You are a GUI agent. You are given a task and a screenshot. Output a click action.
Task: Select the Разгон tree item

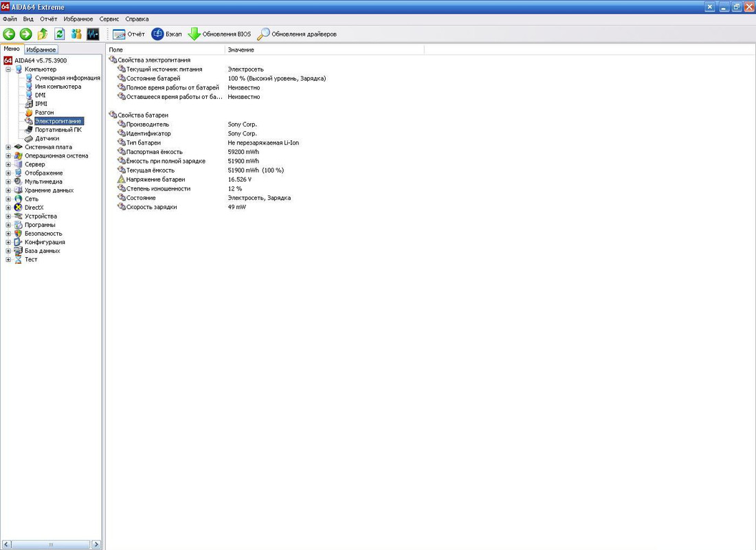[x=45, y=113]
